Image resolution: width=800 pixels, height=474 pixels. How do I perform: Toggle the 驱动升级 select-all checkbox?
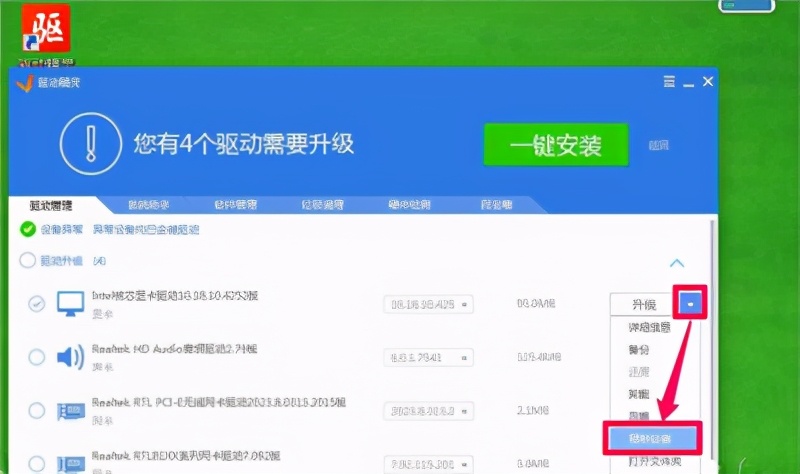[28, 260]
